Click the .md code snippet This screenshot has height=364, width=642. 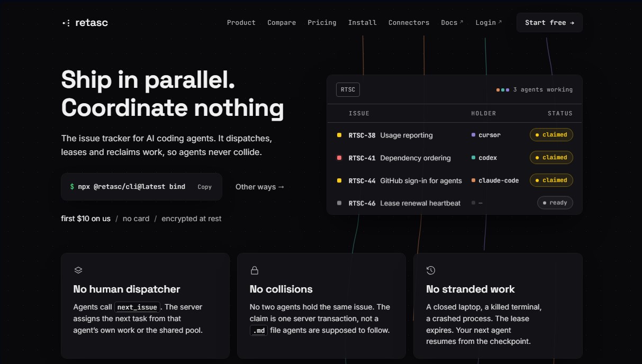259,331
